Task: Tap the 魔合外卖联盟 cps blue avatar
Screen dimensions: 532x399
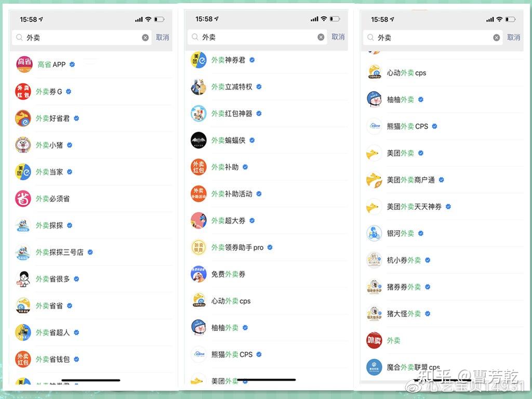Action: (374, 367)
